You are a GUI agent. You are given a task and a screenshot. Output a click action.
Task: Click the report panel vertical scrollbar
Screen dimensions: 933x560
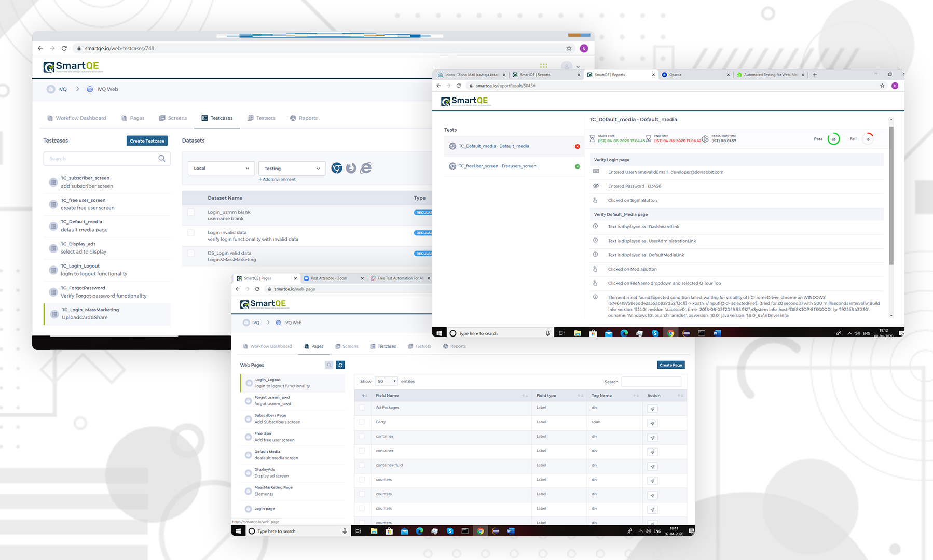coord(891,196)
